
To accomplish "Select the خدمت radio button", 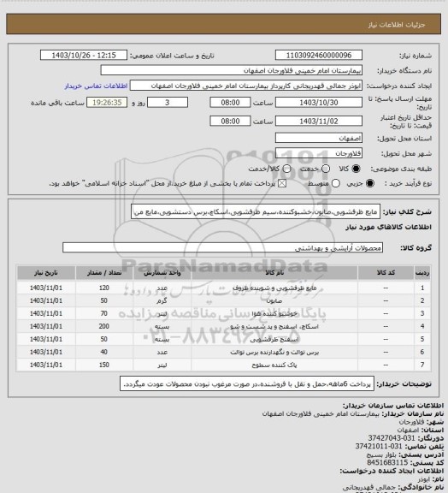I will click(326, 169).
